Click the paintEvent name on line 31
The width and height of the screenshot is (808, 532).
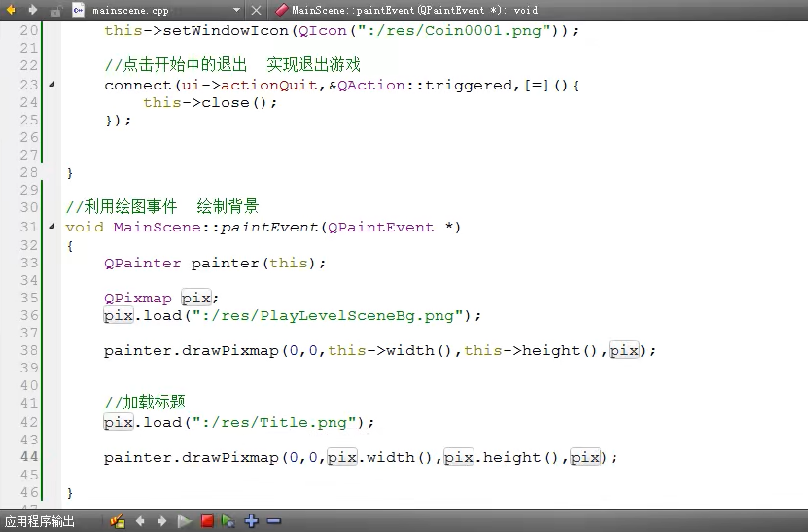[269, 228]
